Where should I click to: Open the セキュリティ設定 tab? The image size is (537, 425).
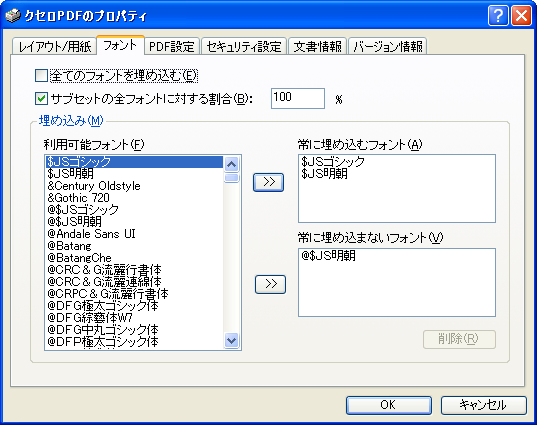[243, 46]
